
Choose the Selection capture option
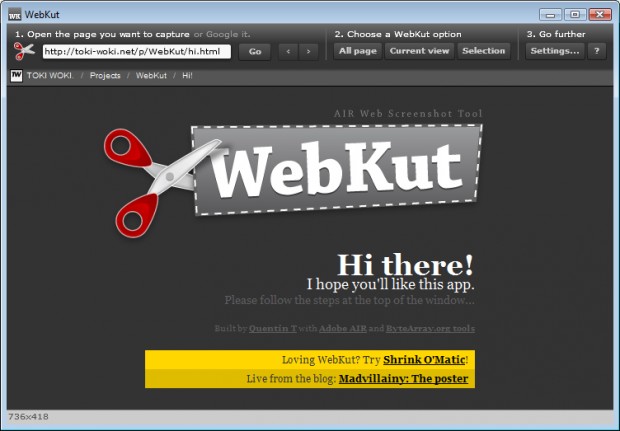(x=484, y=51)
